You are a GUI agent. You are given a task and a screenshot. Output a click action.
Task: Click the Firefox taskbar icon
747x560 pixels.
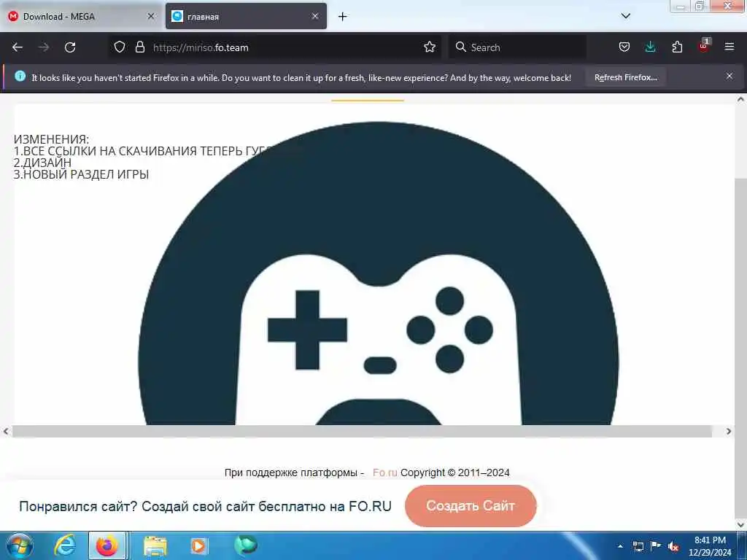[107, 545]
